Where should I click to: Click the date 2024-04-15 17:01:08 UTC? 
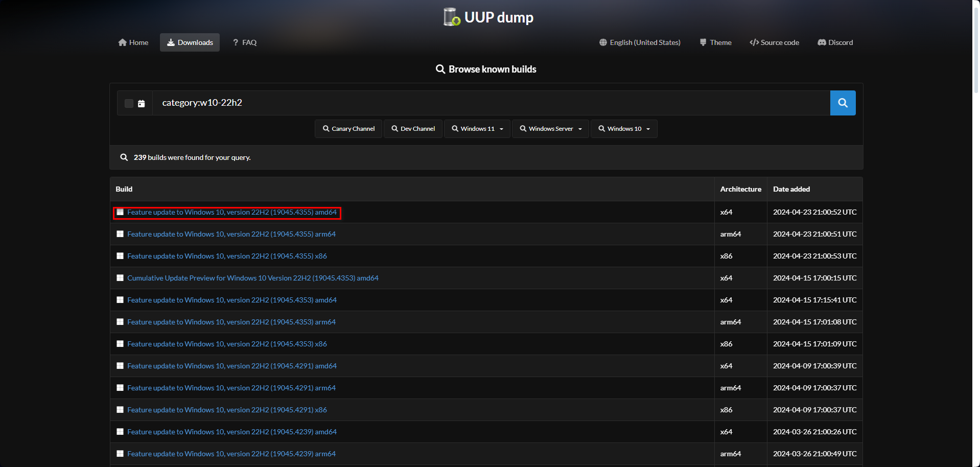click(x=815, y=322)
